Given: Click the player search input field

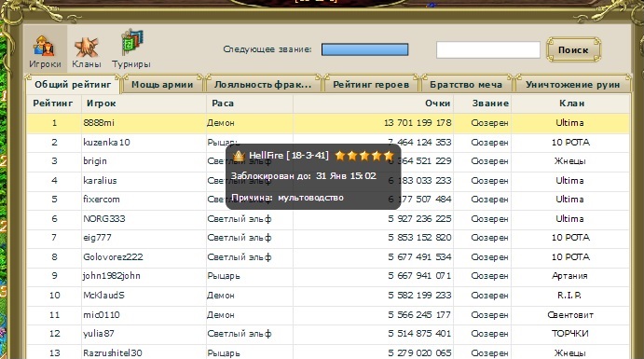Looking at the screenshot, I should click(x=488, y=49).
